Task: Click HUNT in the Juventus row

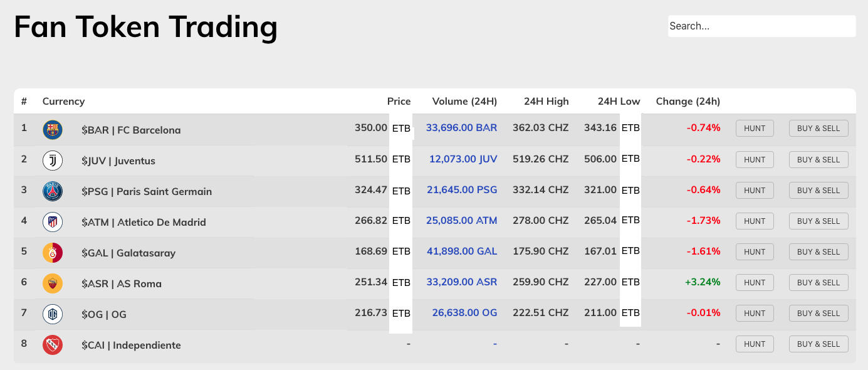Action: (755, 159)
